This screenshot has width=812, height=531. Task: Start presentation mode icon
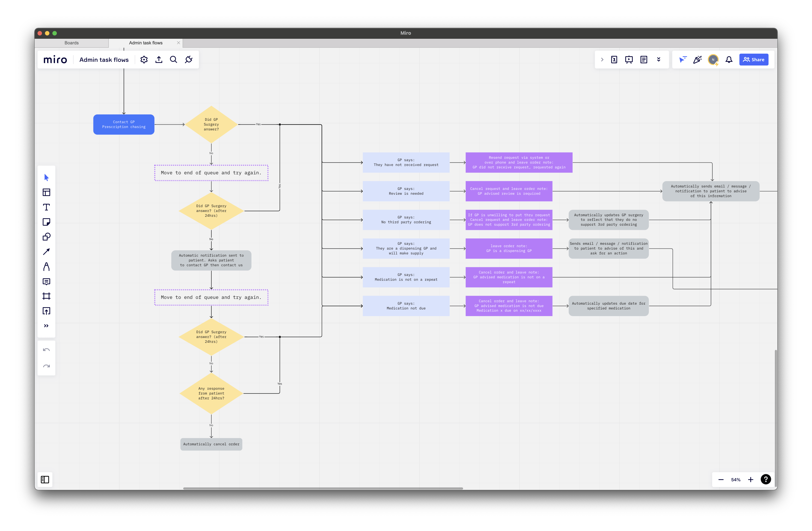pyautogui.click(x=629, y=60)
